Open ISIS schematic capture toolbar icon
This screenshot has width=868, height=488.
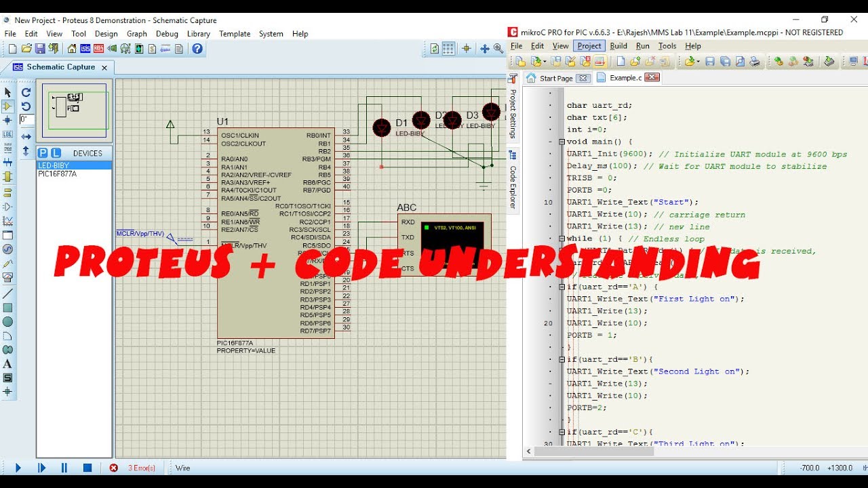point(85,49)
